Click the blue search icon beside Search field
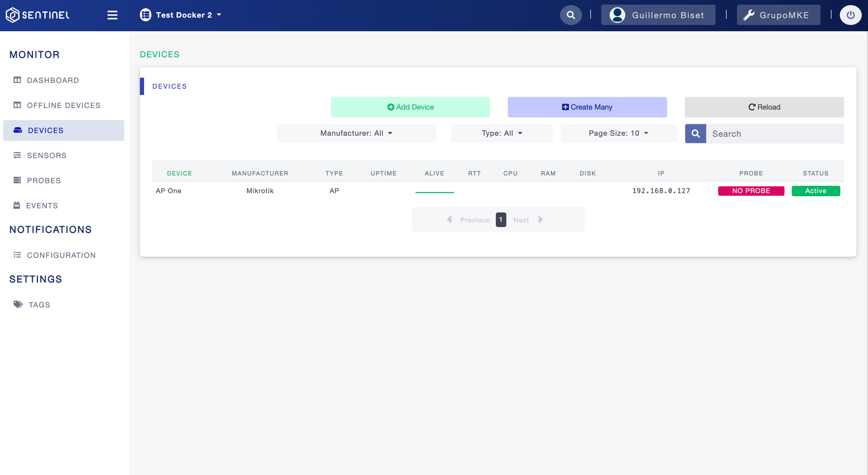This screenshot has height=475, width=868. click(696, 134)
